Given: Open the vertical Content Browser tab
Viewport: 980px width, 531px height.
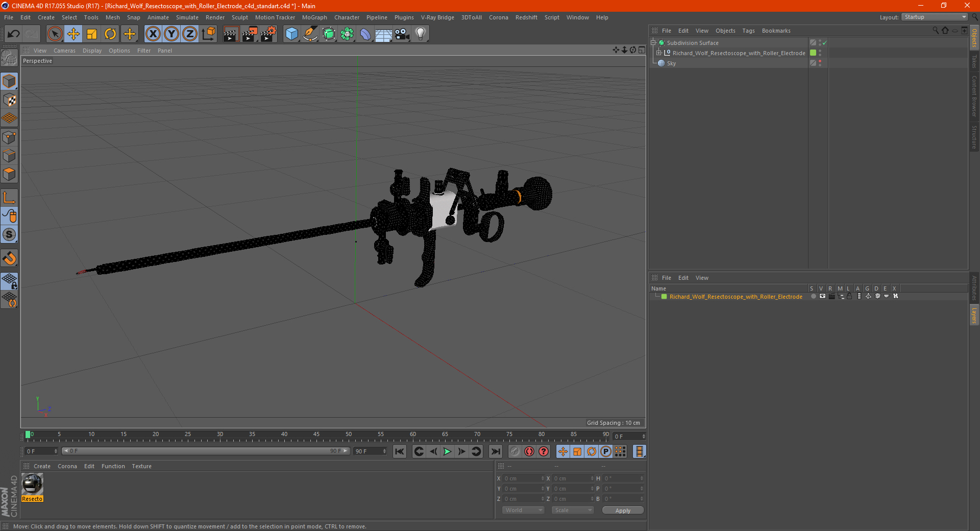Looking at the screenshot, I should 974,96.
